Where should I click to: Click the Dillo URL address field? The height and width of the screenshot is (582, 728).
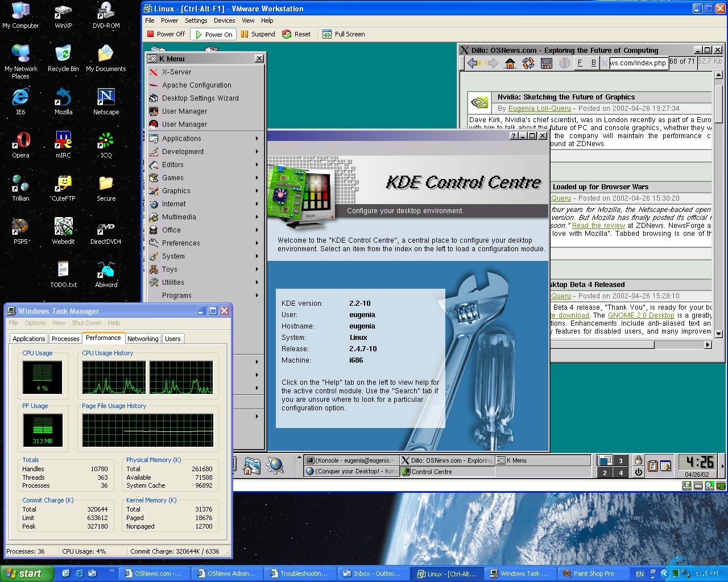(638, 63)
